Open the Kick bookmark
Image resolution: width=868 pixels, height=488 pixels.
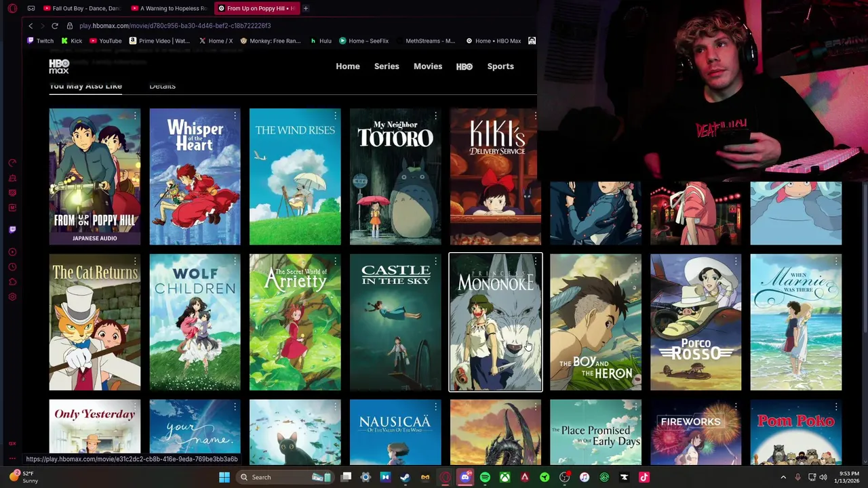click(71, 41)
